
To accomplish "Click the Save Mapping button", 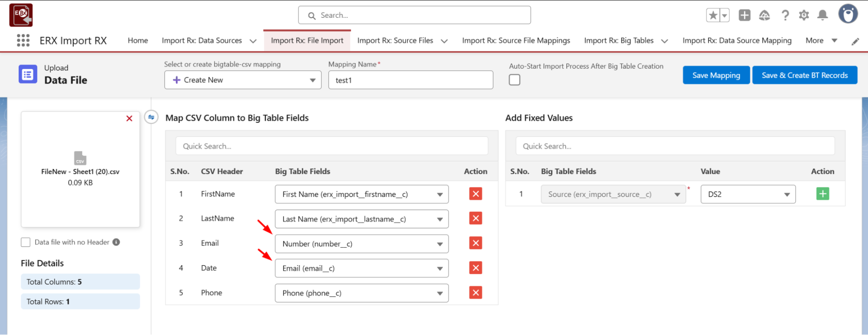I will tap(716, 75).
